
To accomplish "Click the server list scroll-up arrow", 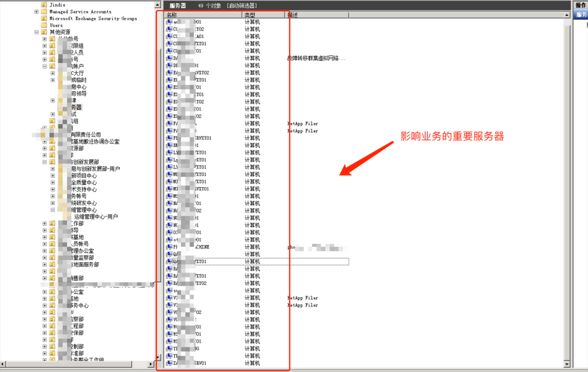I will [567, 15].
